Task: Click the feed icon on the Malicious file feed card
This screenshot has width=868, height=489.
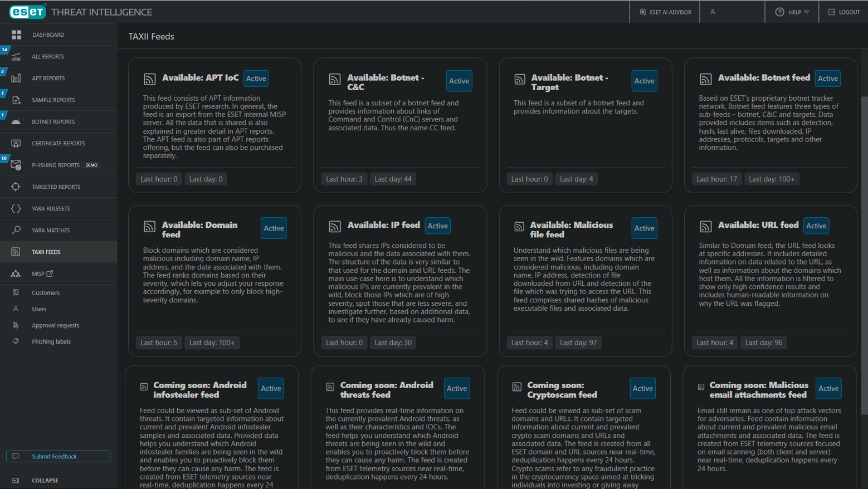Action: click(519, 226)
